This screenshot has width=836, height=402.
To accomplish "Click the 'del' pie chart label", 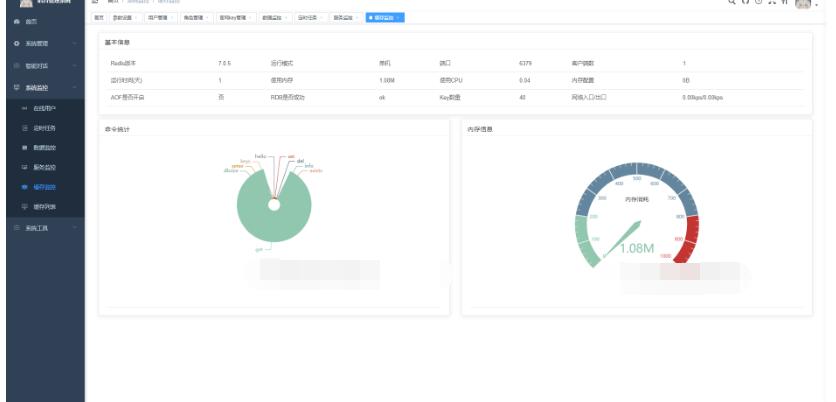I will tap(300, 160).
